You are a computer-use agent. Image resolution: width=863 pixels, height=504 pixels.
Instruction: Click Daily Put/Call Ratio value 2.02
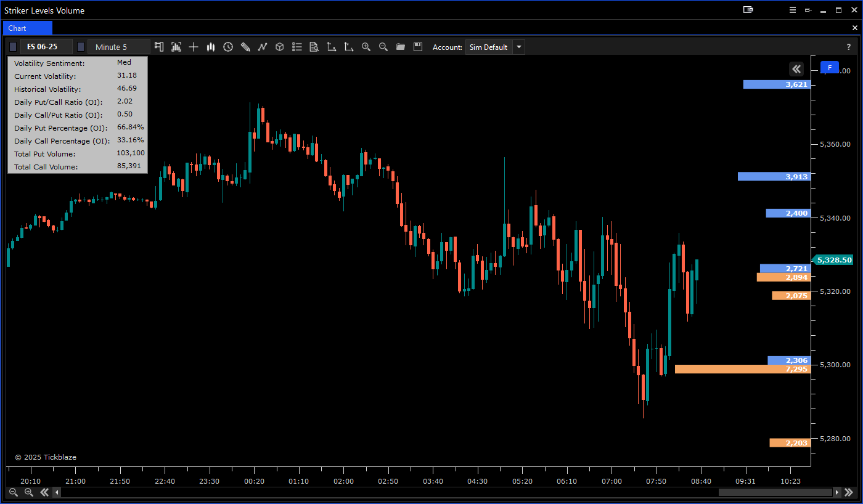tap(125, 101)
